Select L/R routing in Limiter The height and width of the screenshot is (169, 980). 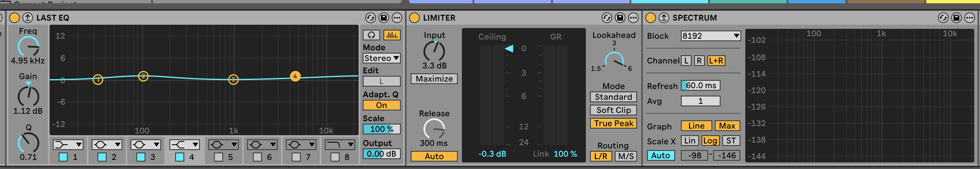click(x=601, y=156)
